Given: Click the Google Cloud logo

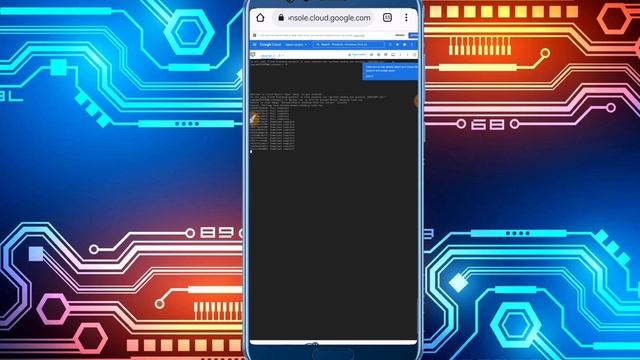Looking at the screenshot, I should pos(270,44).
